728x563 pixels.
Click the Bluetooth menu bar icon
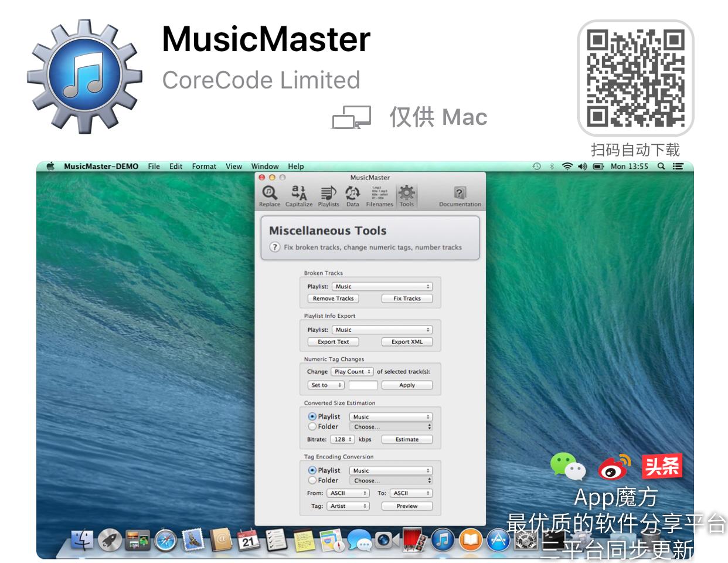pyautogui.click(x=552, y=167)
